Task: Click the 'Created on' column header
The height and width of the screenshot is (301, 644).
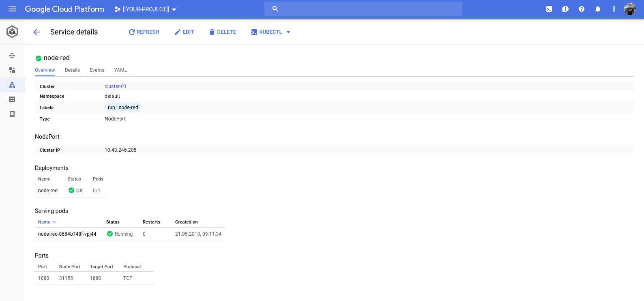Action: 187,222
